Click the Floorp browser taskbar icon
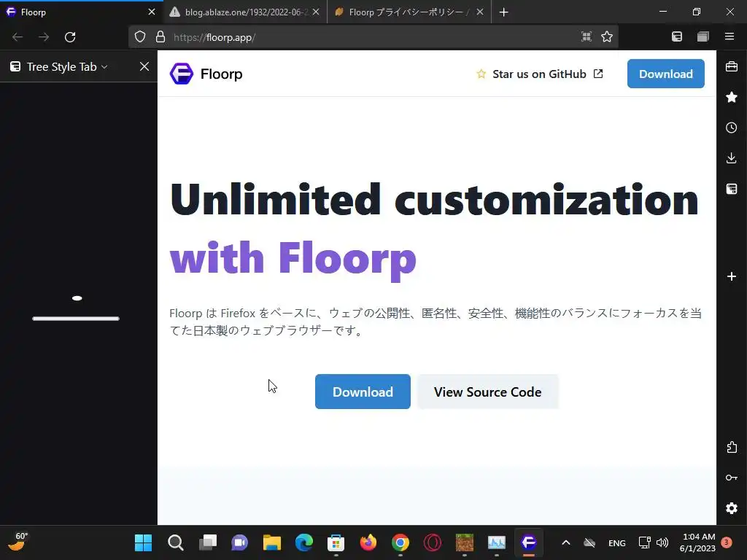This screenshot has width=747, height=560. click(529, 542)
